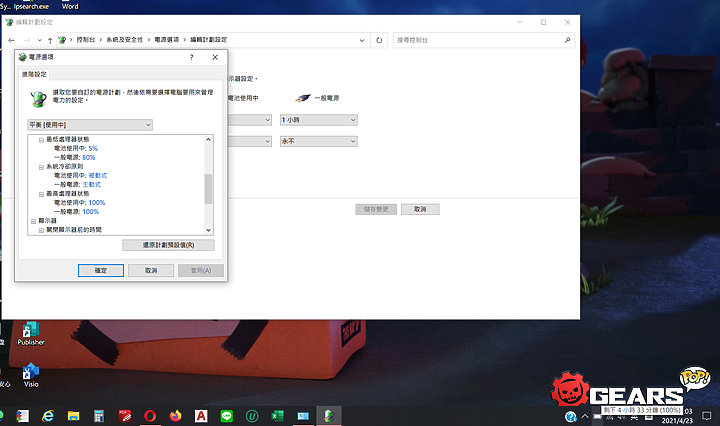Open the 永不 dropdown under 一般電源

coord(319,141)
